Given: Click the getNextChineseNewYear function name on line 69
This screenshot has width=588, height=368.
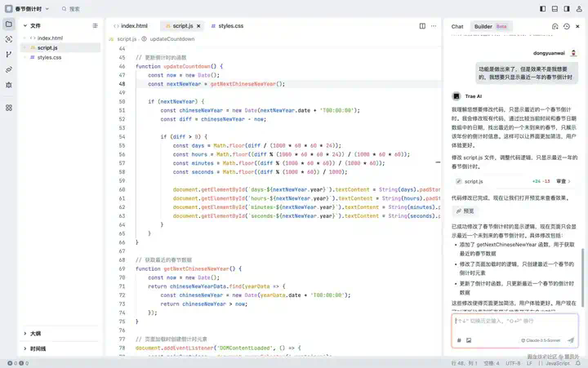Looking at the screenshot, I should (x=196, y=268).
